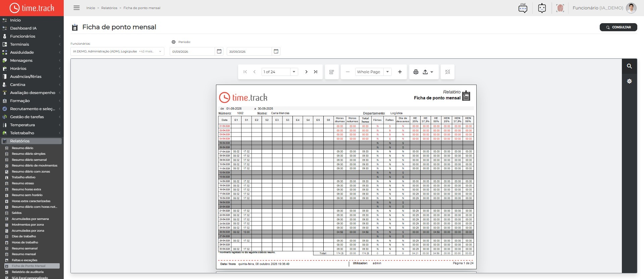Open the Saldos report
Image resolution: width=644 pixels, height=279 pixels.
pos(17,213)
